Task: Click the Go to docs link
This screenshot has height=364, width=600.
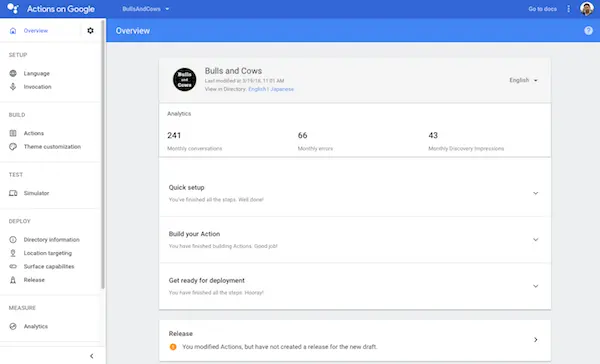Action: [543, 9]
